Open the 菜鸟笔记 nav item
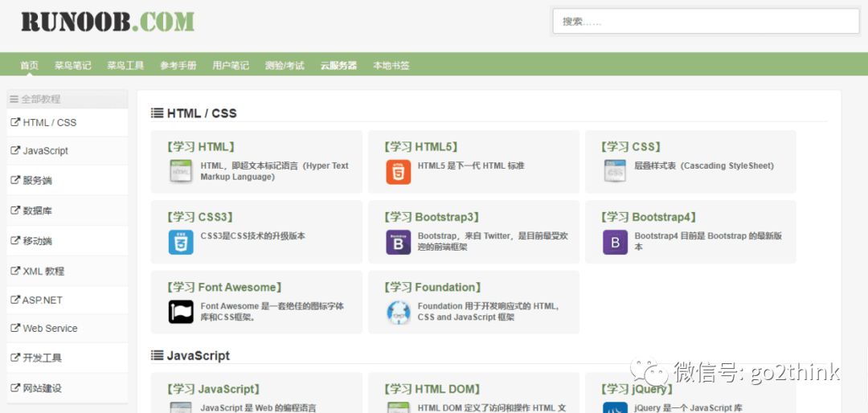The width and height of the screenshot is (868, 413). point(72,65)
